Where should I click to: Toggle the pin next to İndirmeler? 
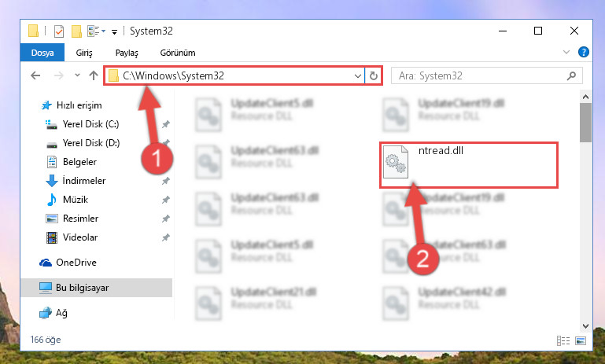pyautogui.click(x=165, y=181)
